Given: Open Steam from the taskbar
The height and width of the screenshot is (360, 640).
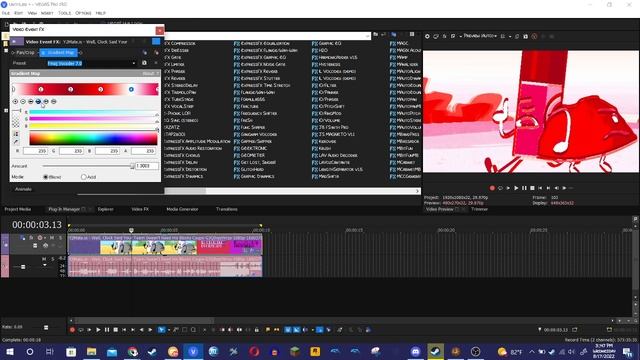Looking at the screenshot, I should point(436,351).
